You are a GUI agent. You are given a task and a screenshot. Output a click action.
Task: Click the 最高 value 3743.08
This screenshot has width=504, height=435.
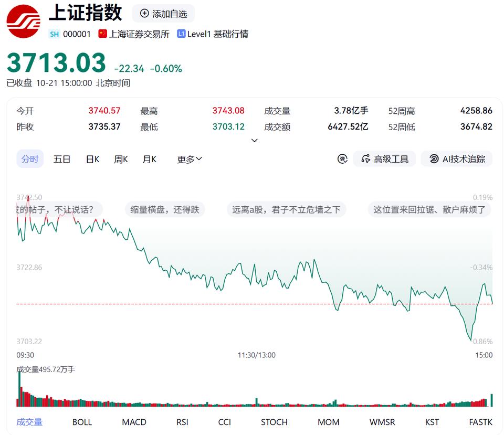click(x=228, y=111)
